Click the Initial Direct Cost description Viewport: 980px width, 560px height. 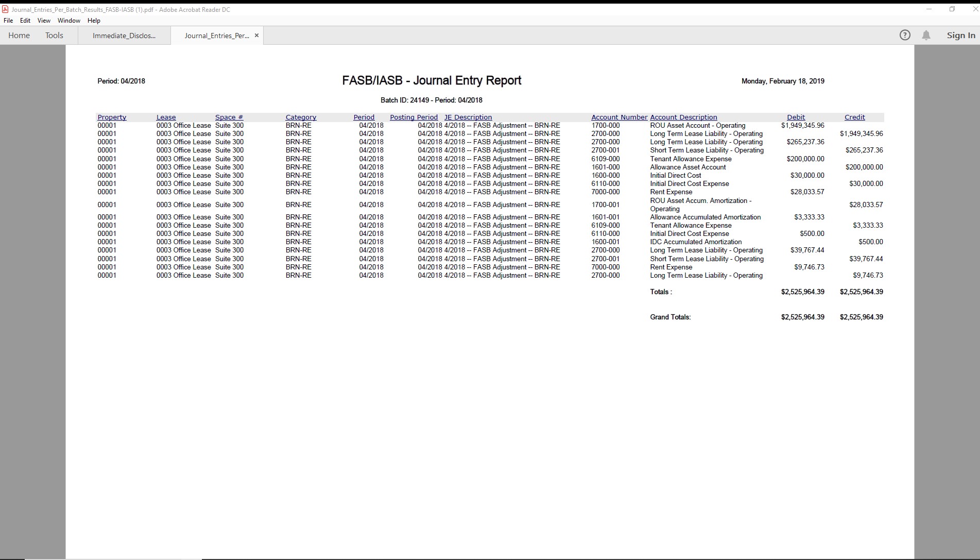675,176
